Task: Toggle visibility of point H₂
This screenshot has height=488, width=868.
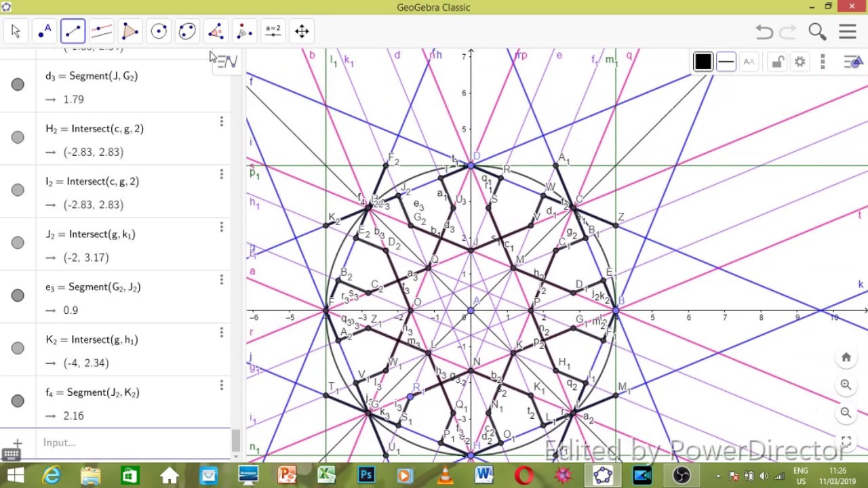Action: (18, 138)
